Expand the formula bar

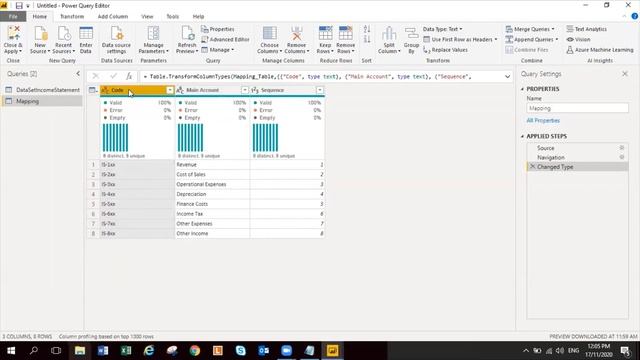[507, 77]
